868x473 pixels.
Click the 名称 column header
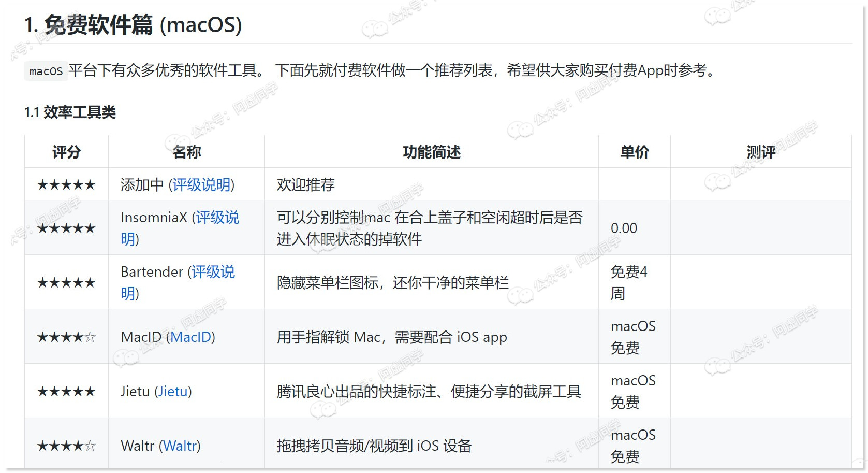(186, 152)
